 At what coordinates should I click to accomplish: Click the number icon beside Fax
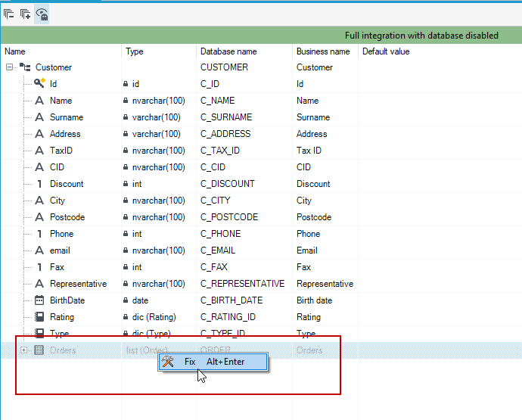(x=39, y=267)
